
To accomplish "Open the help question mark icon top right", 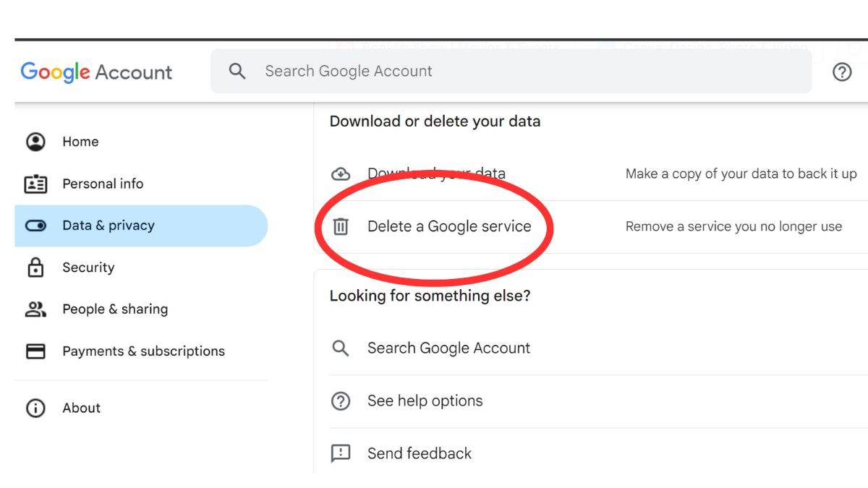I will pos(842,72).
